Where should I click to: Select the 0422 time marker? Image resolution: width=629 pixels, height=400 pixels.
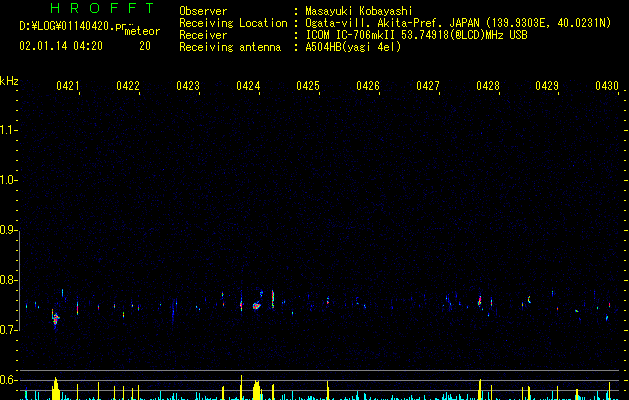coord(128,86)
